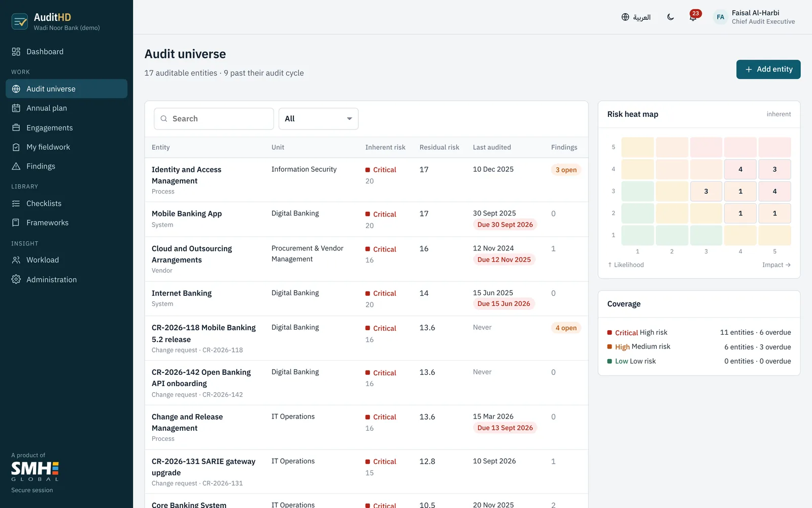Image resolution: width=812 pixels, height=508 pixels.
Task: Select the Annual plan menu label
Action: click(x=47, y=108)
